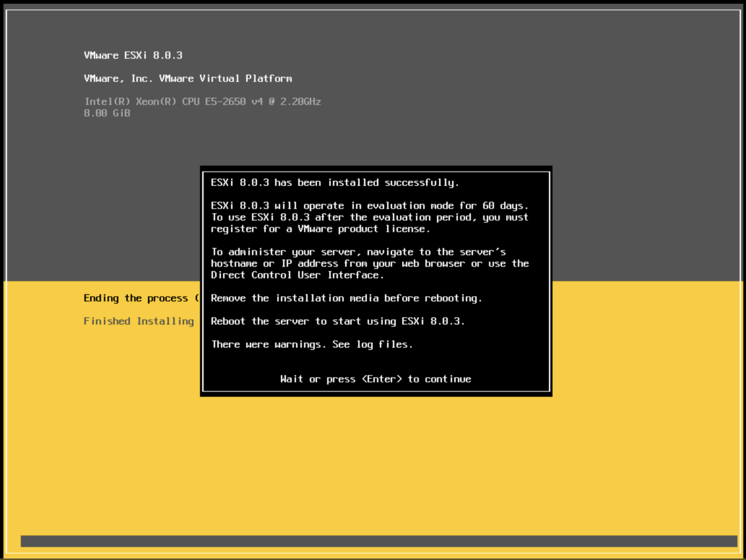
Task: Click the 'register for a VMware product license' text
Action: (x=321, y=229)
